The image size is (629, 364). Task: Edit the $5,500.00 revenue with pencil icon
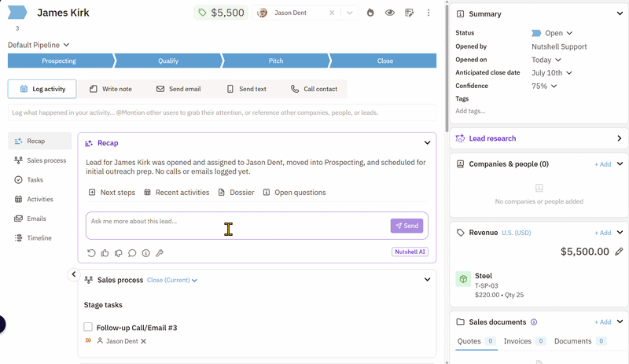pos(619,252)
